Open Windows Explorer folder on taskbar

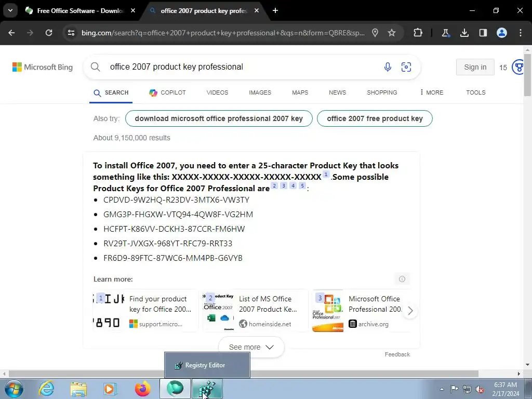78,389
